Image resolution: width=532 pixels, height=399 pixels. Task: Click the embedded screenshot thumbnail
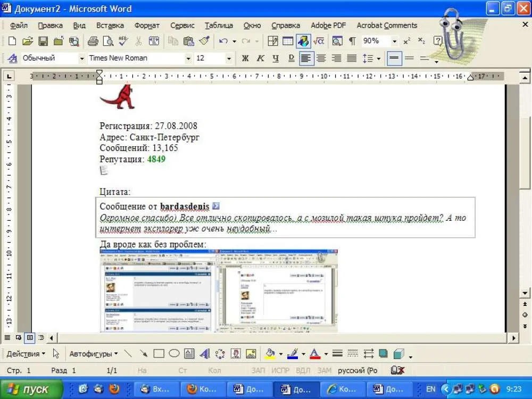pos(219,291)
